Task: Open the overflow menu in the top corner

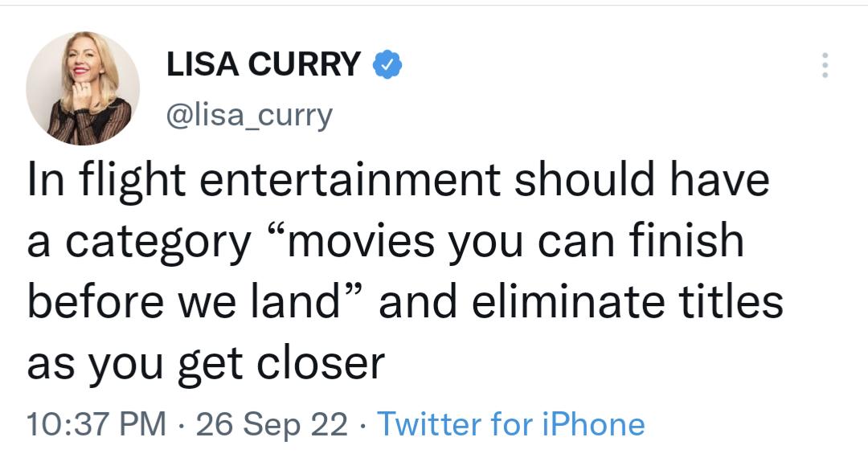Action: pyautogui.click(x=825, y=66)
